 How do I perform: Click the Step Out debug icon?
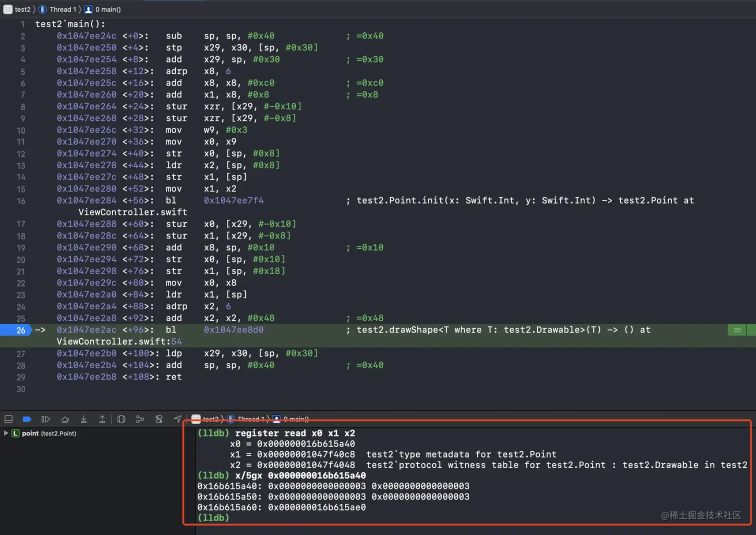102,419
